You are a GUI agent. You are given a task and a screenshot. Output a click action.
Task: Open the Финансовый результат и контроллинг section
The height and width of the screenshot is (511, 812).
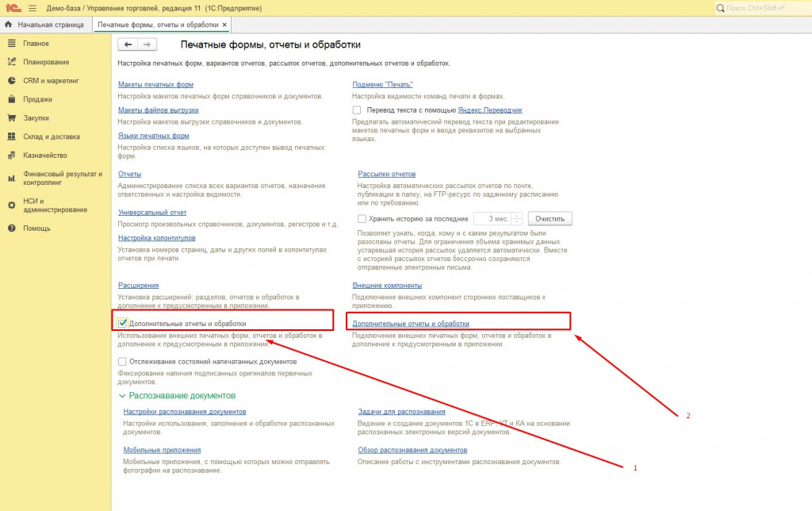pyautogui.click(x=63, y=179)
